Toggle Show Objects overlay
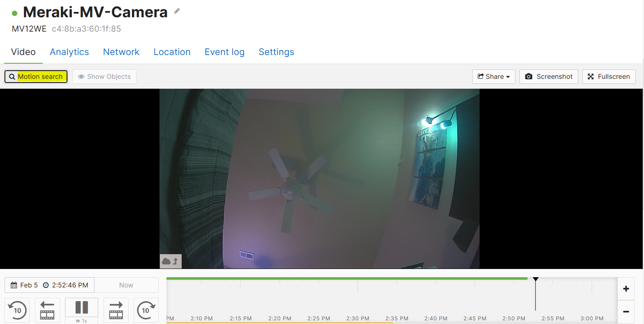This screenshot has height=324, width=644. point(104,77)
